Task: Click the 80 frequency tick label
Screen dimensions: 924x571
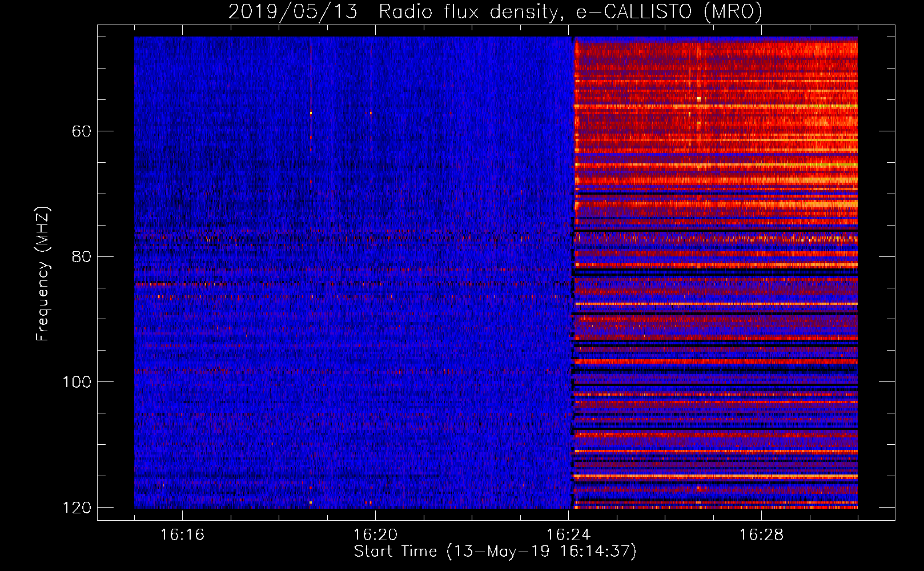Action: [x=82, y=256]
